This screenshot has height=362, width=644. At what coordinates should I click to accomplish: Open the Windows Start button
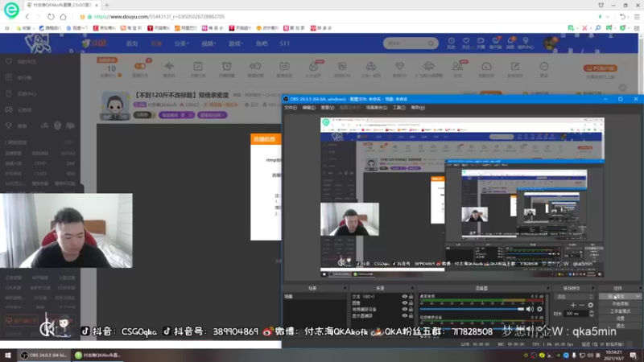coord(8,355)
